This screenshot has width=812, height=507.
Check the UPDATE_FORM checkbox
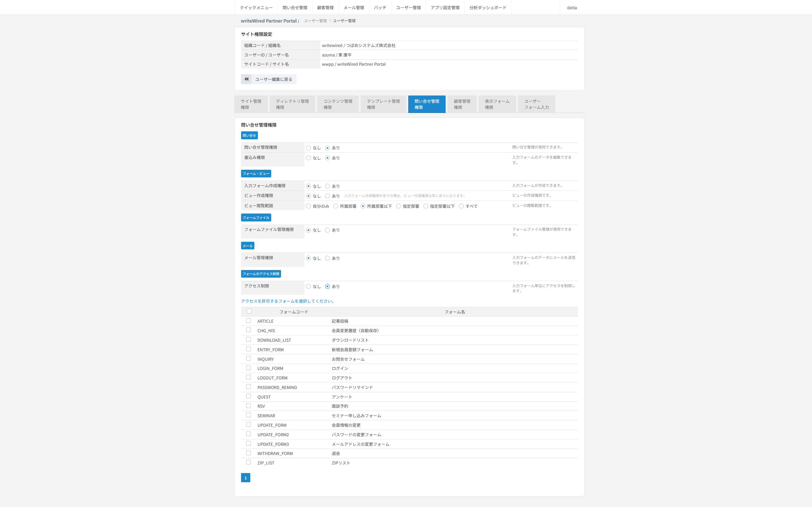click(248, 425)
